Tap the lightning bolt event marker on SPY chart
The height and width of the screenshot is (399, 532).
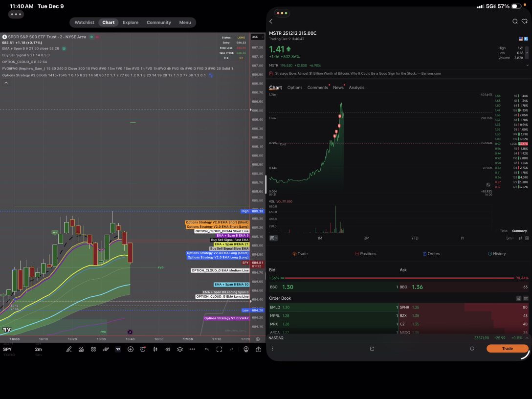pyautogui.click(x=130, y=332)
